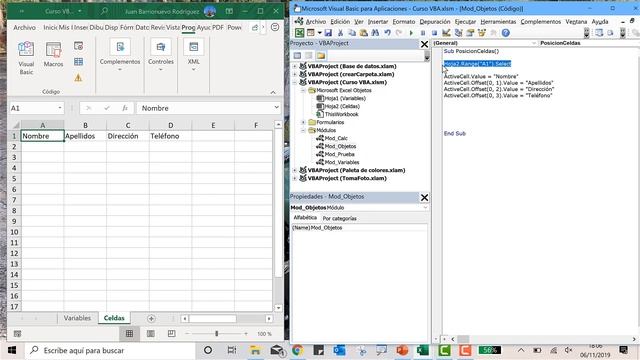
Task: Switch to Normal view in Excel status bar
Action: 129,334
